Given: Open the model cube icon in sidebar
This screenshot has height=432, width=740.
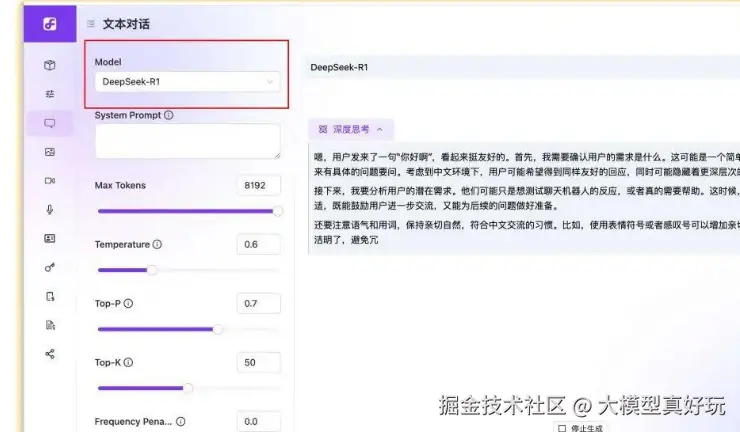Looking at the screenshot, I should (50, 65).
